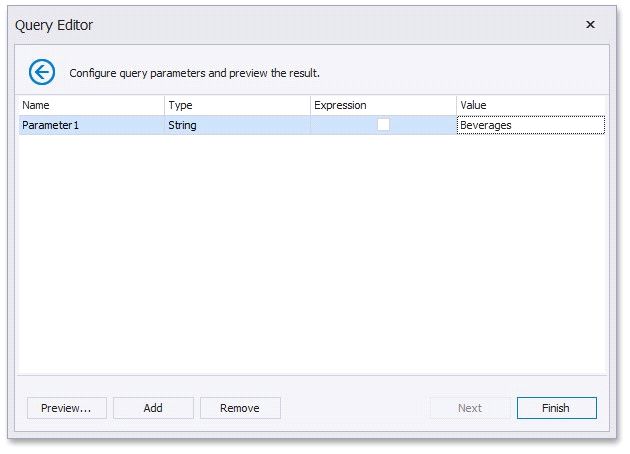Click the back arrow icon
630x454 pixels.
(42, 72)
